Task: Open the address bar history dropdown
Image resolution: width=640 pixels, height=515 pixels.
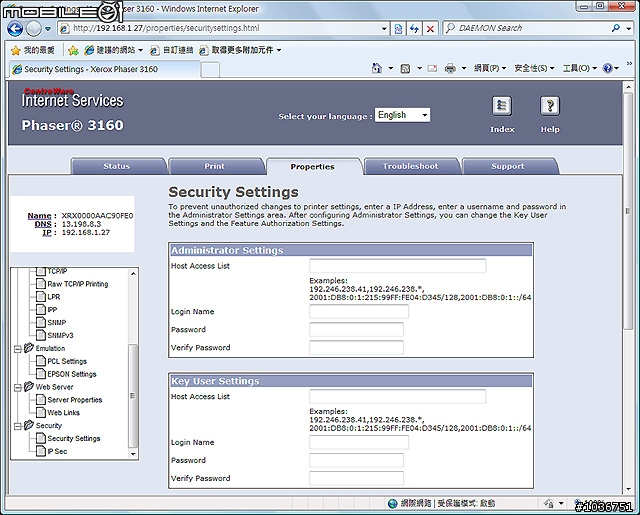Action: coord(384,29)
